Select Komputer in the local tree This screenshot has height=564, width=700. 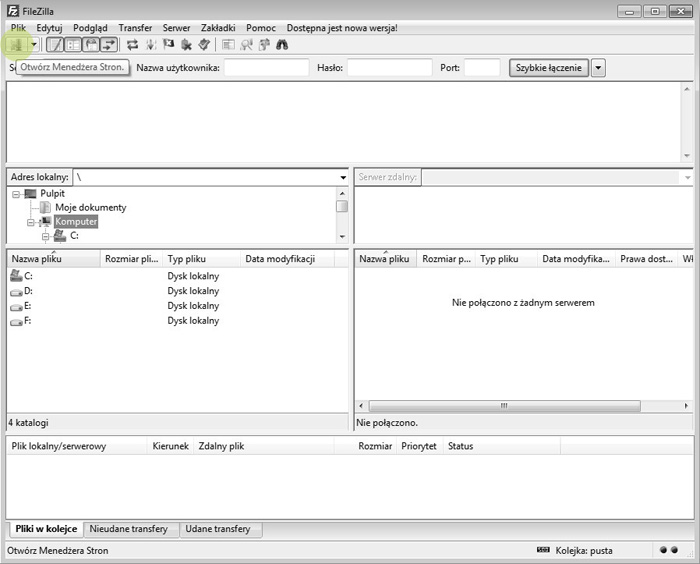76,221
